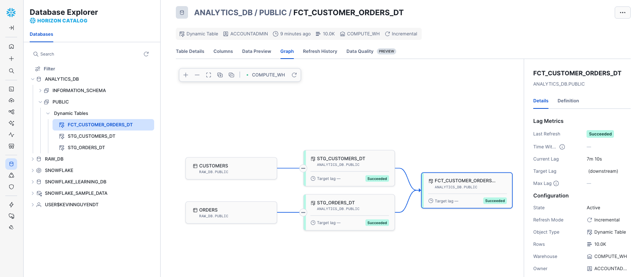Select STG_ORDERS_DT in the tree

[86, 148]
